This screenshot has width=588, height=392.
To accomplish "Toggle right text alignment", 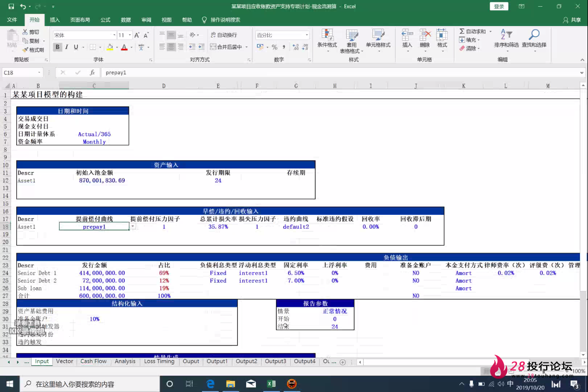I will (x=181, y=47).
